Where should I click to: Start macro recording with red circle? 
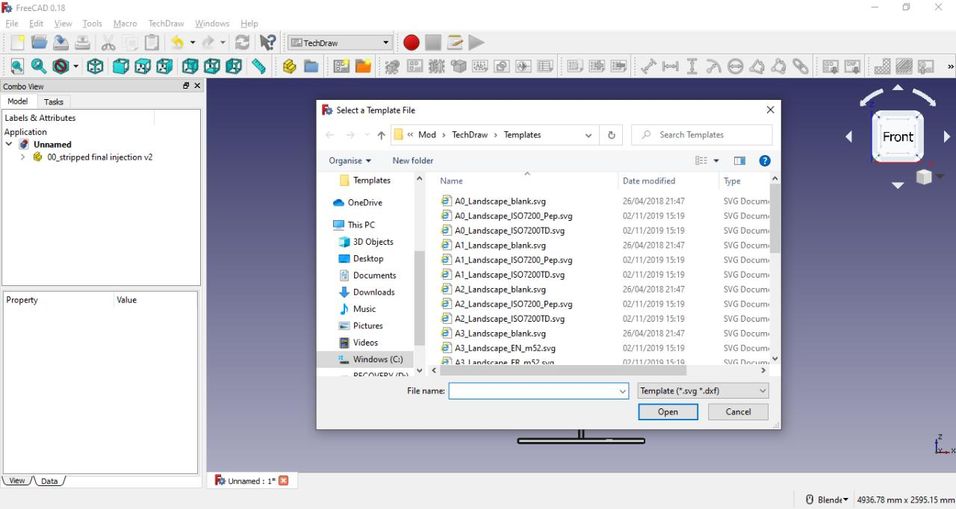tap(412, 43)
